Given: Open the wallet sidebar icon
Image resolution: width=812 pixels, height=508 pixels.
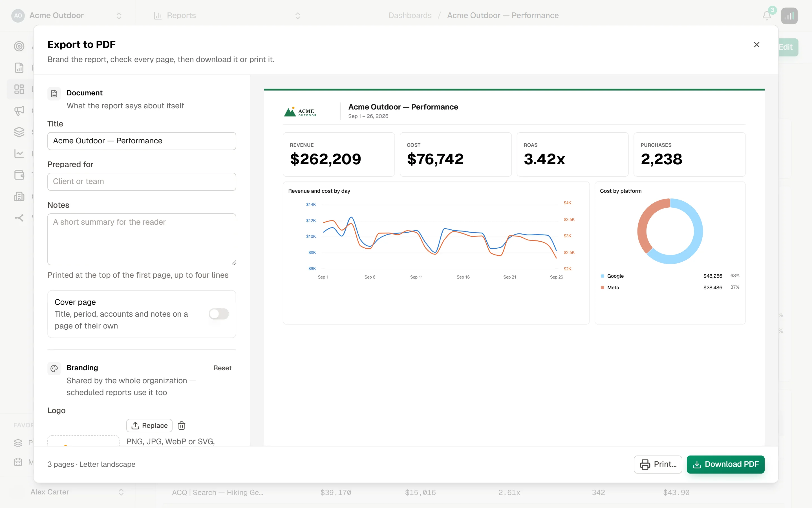Looking at the screenshot, I should point(19,175).
